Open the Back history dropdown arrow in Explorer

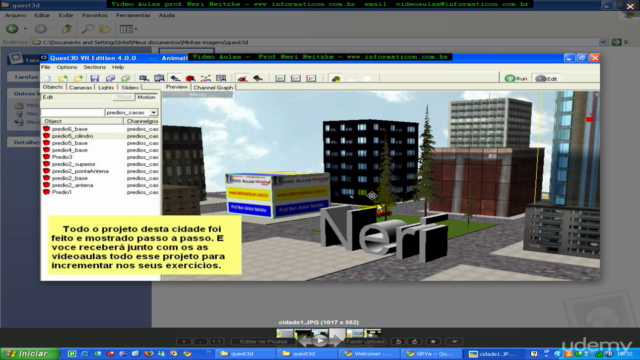[x=25, y=29]
